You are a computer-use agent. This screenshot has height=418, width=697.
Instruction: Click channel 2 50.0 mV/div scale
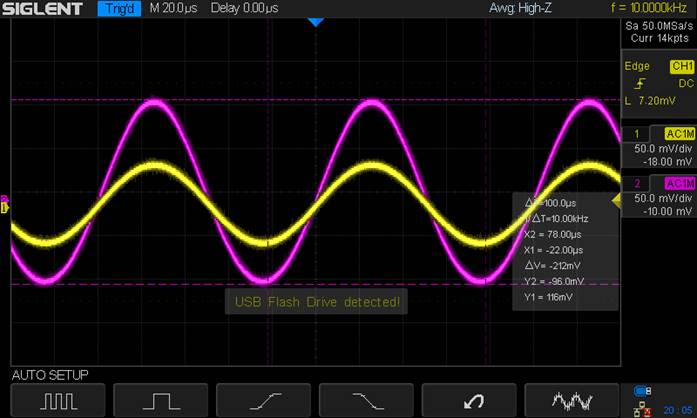coord(663,198)
